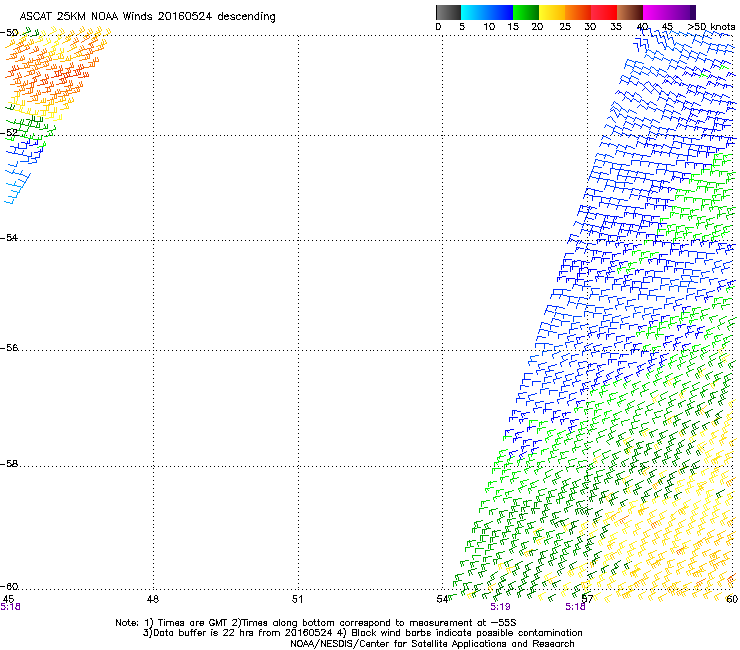The height and width of the screenshot is (650, 740).
Task: Click the 54 longitude axis label
Action: click(x=442, y=599)
